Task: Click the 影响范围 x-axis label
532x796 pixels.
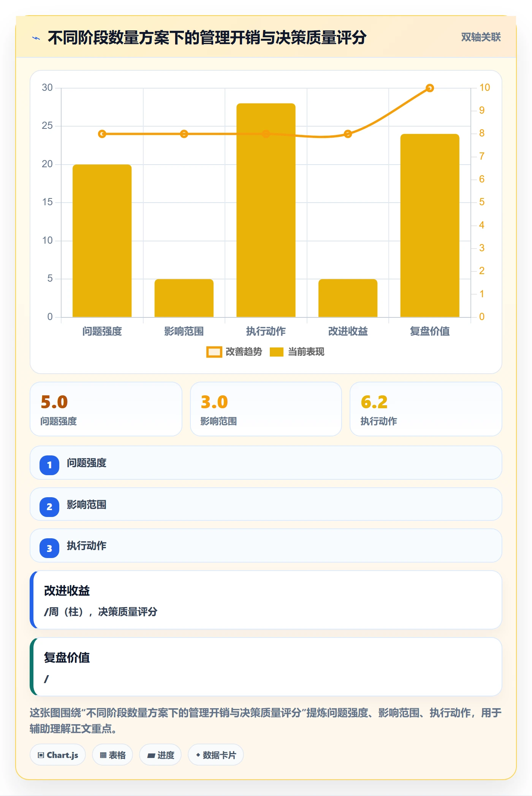Action: point(184,331)
